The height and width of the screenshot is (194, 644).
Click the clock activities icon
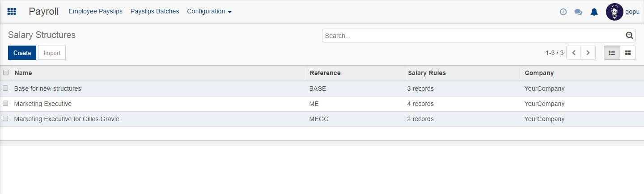[563, 12]
